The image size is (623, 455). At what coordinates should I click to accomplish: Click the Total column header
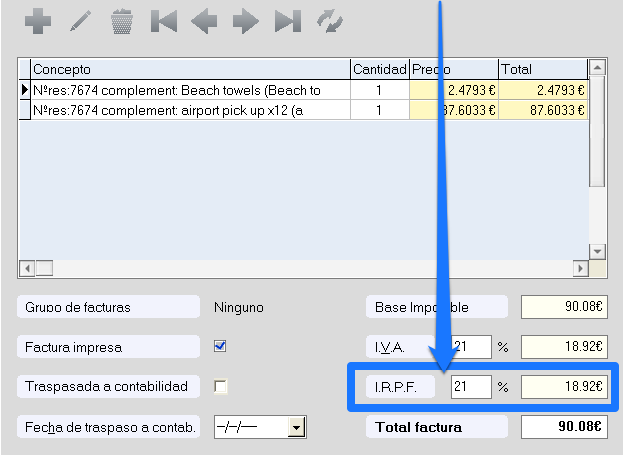pyautogui.click(x=542, y=69)
